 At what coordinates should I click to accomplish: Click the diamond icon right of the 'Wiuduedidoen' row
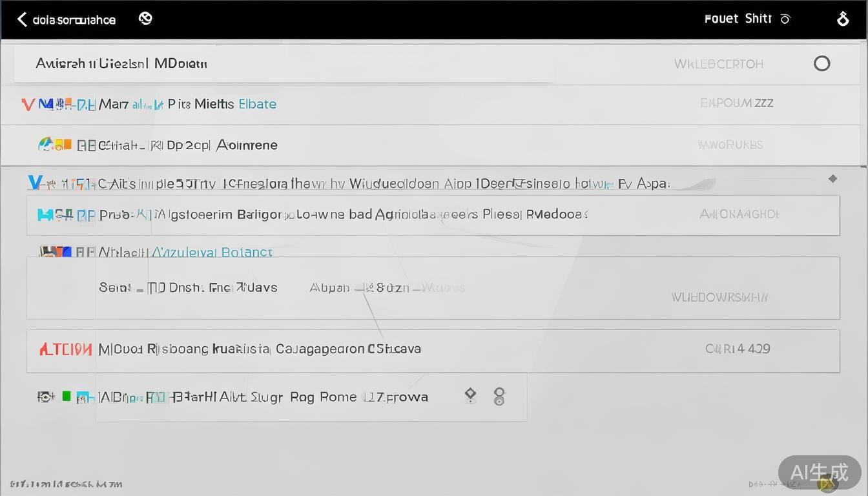point(832,179)
